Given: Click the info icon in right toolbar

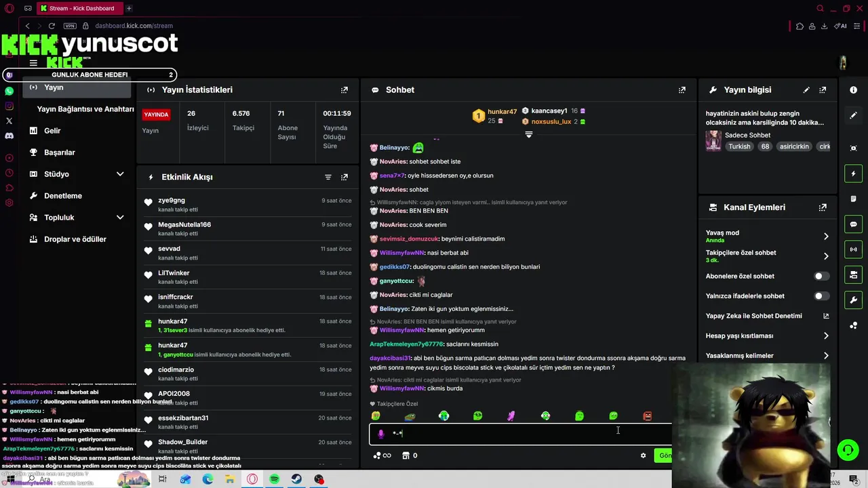Looking at the screenshot, I should [853, 89].
